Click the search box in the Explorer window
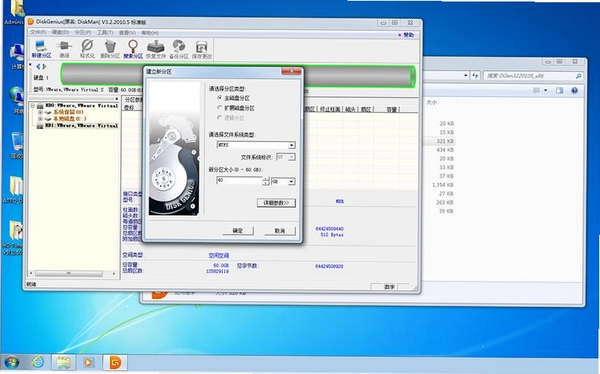The width and height of the screenshot is (600, 374). click(x=533, y=76)
